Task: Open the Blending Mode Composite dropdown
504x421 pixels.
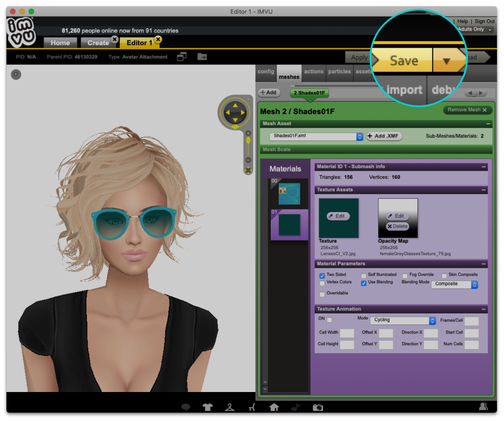Action: tap(454, 284)
